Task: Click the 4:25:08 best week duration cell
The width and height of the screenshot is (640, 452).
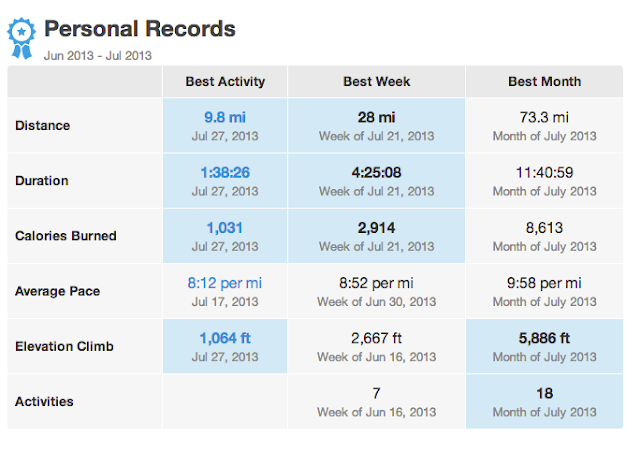Action: click(377, 172)
